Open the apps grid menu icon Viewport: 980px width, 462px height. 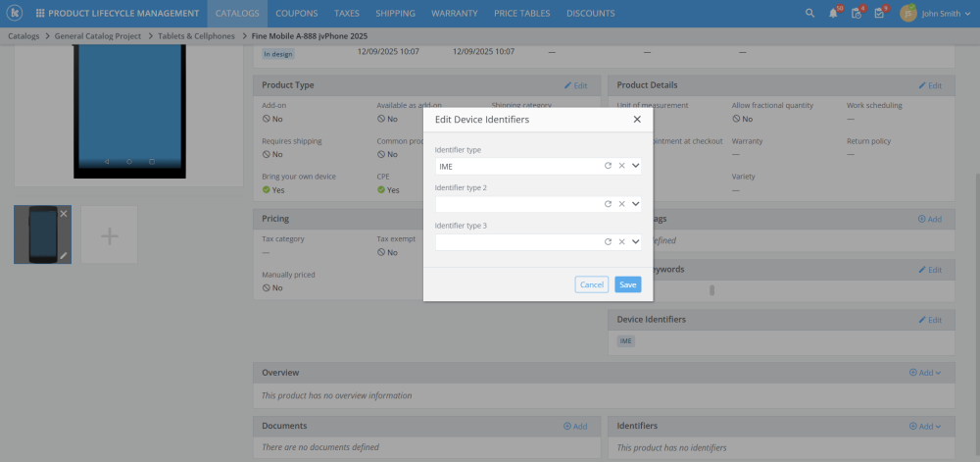click(40, 13)
